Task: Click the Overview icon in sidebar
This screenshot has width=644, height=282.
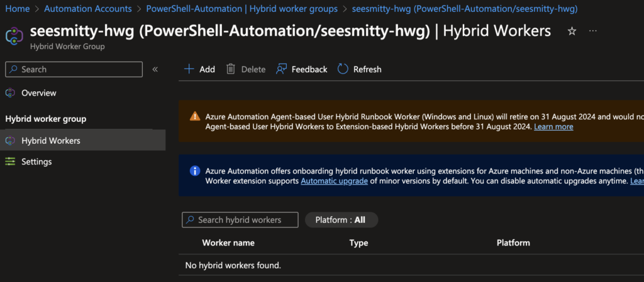Action: coord(10,93)
